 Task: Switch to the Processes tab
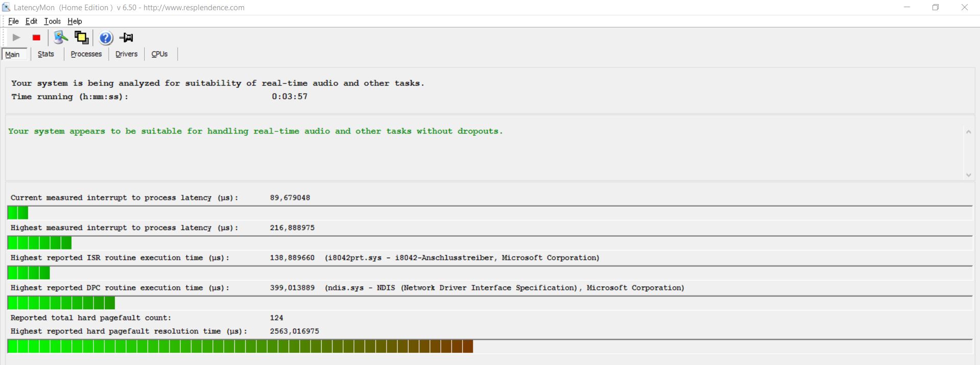coord(86,54)
